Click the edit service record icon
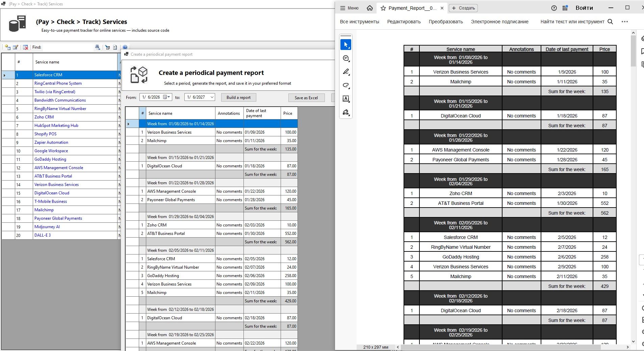 coord(16,47)
